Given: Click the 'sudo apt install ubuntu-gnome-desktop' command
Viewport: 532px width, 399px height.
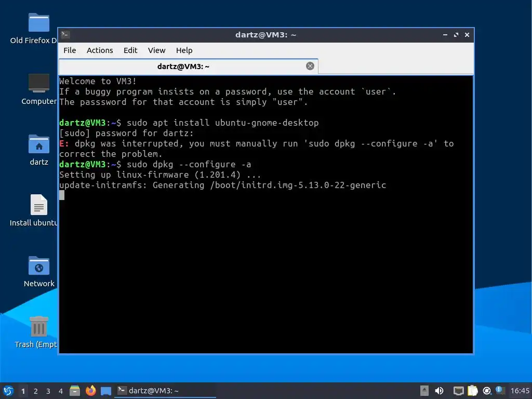Looking at the screenshot, I should click(x=222, y=123).
